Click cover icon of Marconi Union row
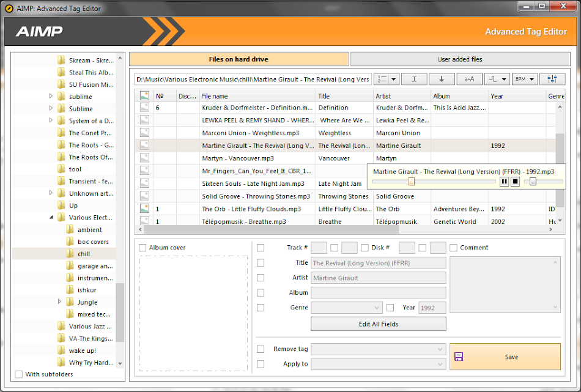581x392 pixels. 144,133
